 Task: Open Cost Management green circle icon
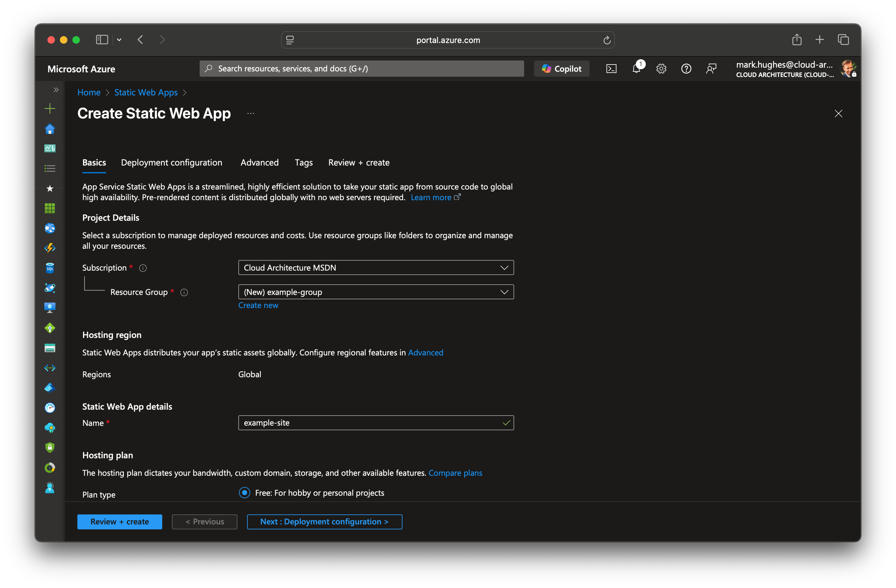coord(50,468)
